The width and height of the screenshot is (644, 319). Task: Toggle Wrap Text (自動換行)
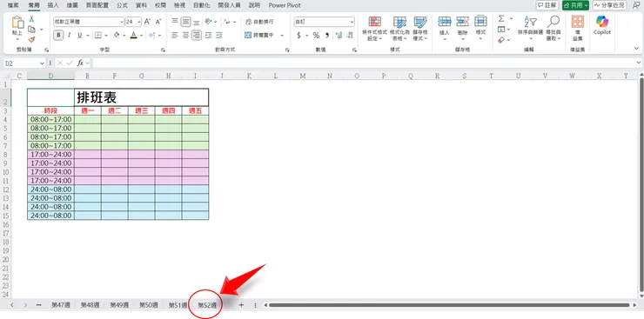[x=259, y=22]
